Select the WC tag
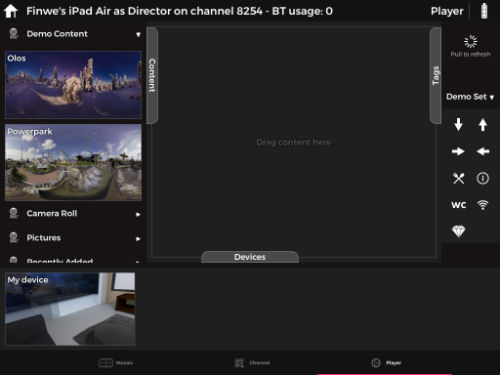 458,205
